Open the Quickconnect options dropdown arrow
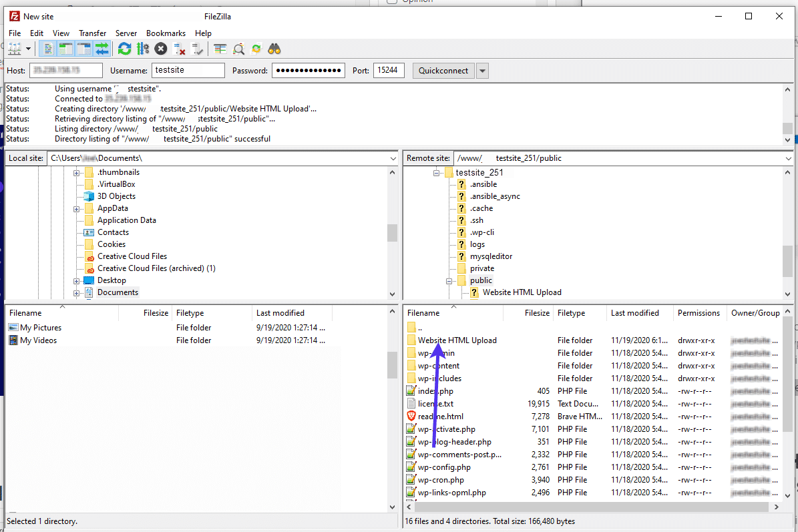This screenshot has height=532, width=798. click(482, 70)
